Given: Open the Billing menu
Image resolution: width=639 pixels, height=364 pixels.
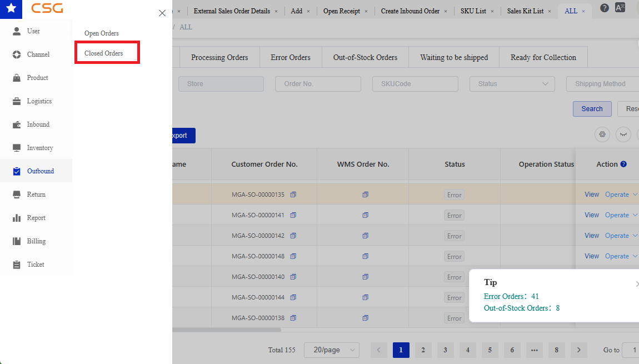Looking at the screenshot, I should (36, 241).
